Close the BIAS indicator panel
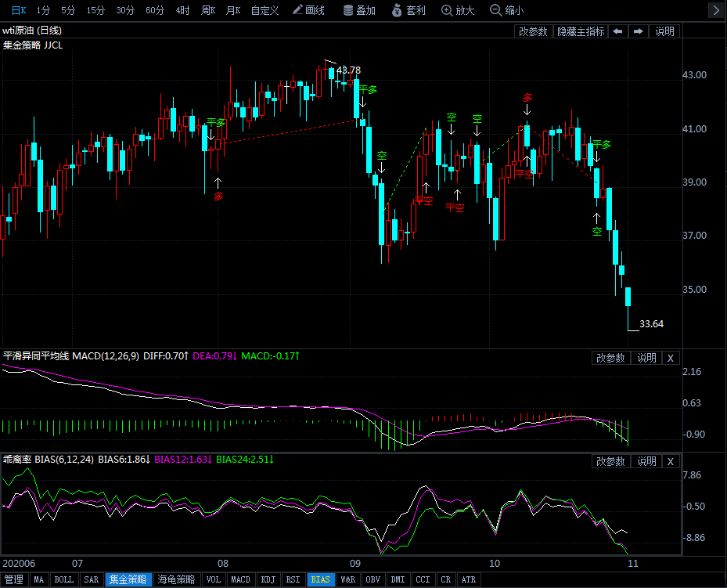 coord(671,461)
